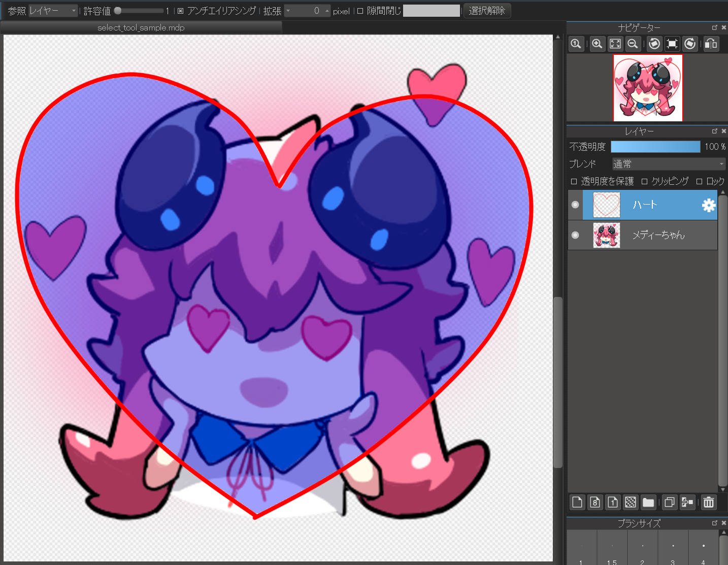
Task: Select the ハート layer row
Action: tap(650, 205)
